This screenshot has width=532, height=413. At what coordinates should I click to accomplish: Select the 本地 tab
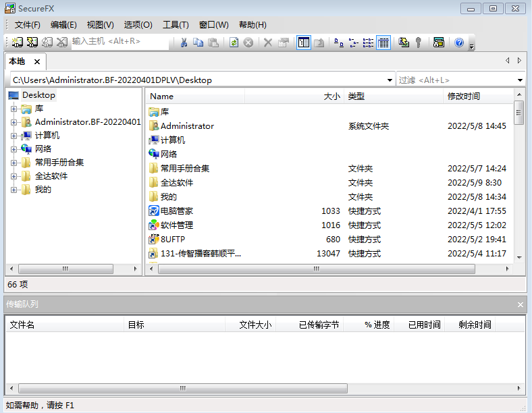pyautogui.click(x=17, y=61)
